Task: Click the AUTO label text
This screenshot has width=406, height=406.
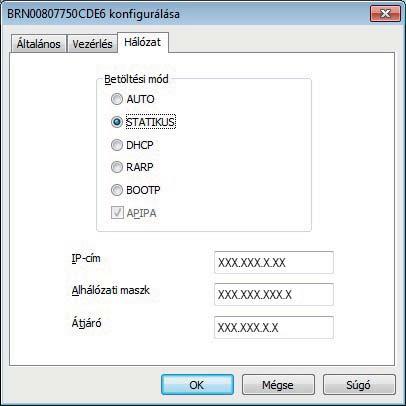Action: (140, 99)
